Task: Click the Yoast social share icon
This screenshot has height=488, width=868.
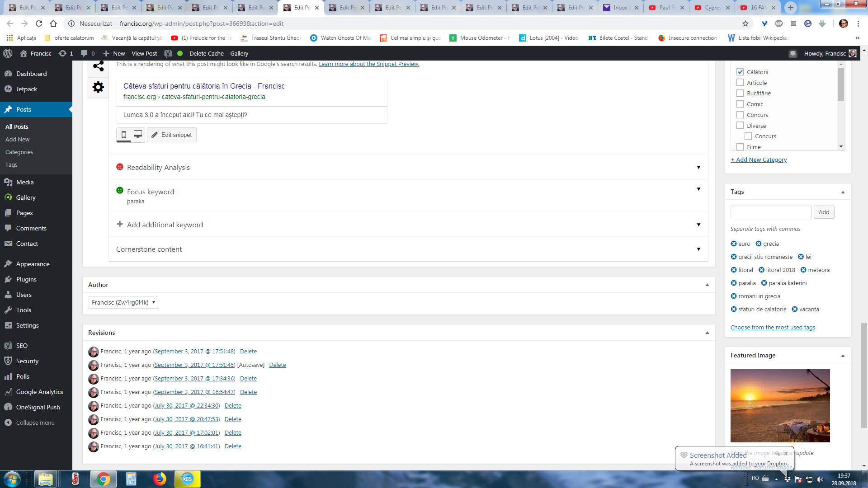Action: tap(98, 66)
